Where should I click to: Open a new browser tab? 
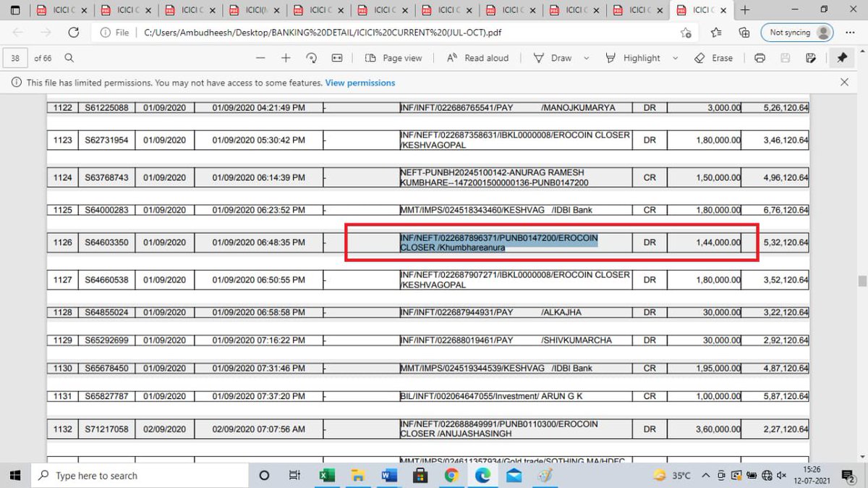coord(745,10)
